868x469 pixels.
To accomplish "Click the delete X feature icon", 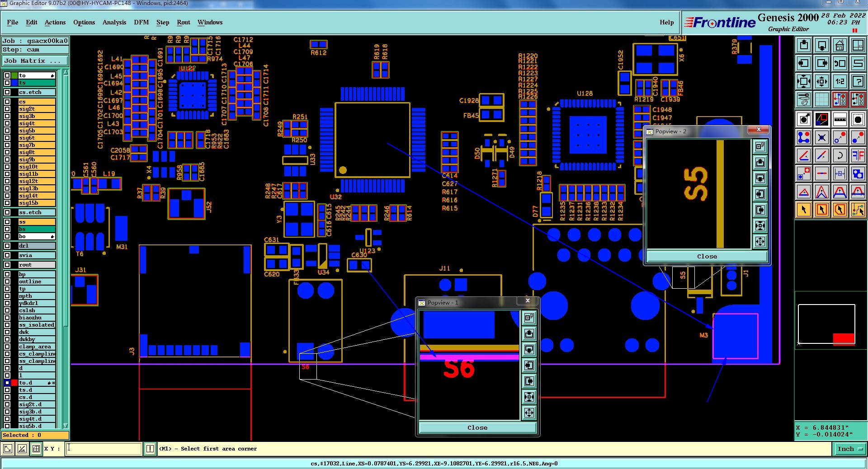I will point(822,137).
